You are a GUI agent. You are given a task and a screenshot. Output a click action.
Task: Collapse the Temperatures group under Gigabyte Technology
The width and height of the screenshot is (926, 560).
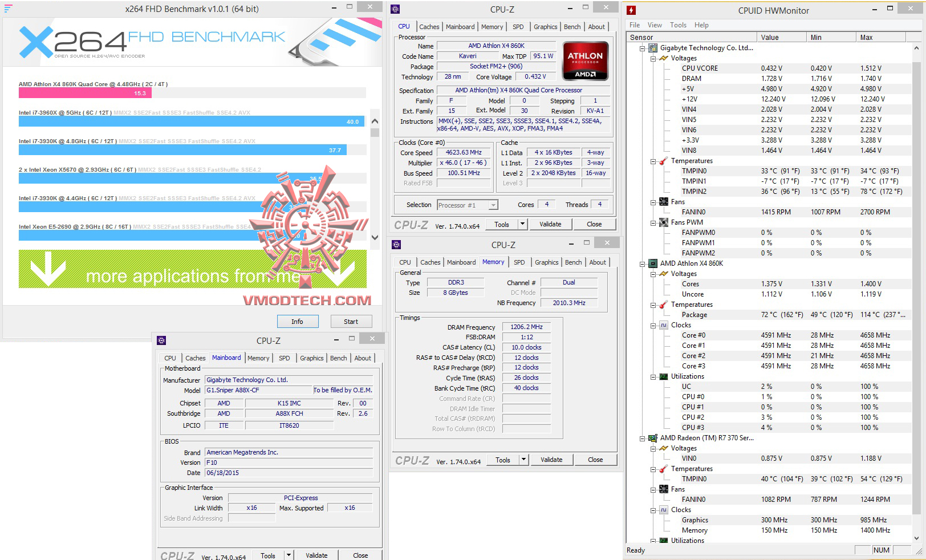653,161
